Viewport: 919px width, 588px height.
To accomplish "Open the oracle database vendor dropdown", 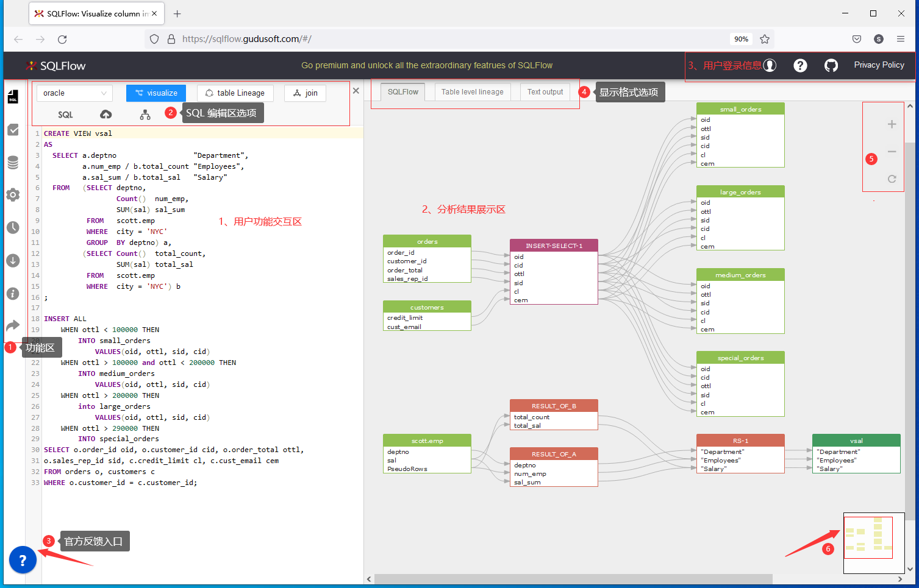I will click(x=74, y=93).
